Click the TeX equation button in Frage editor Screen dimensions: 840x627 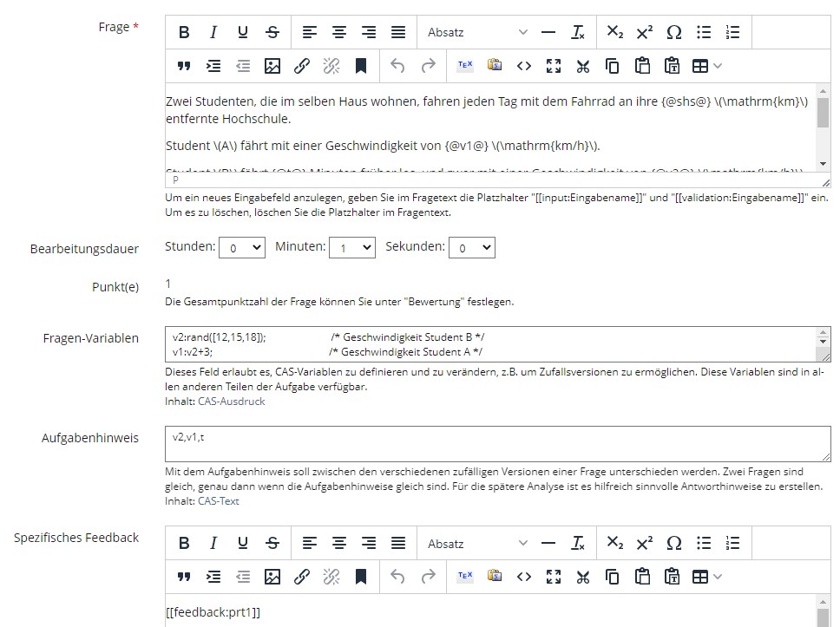click(465, 65)
